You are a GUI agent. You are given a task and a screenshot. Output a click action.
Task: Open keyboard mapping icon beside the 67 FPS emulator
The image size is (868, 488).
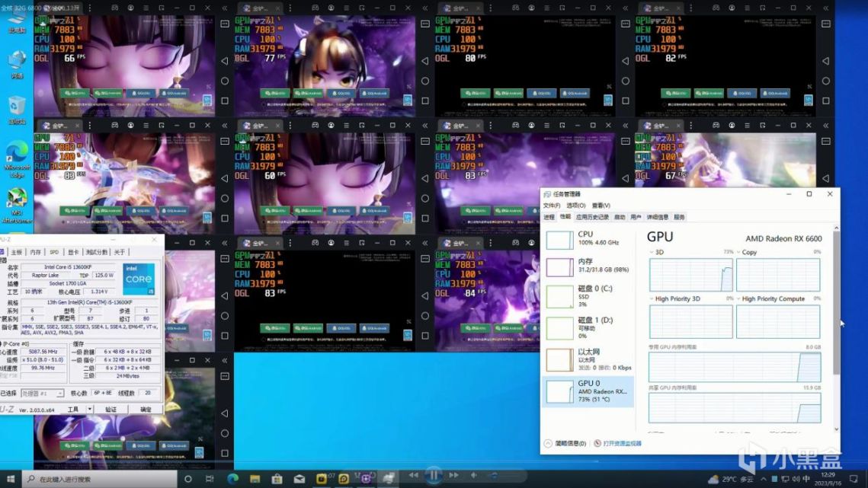[826, 141]
